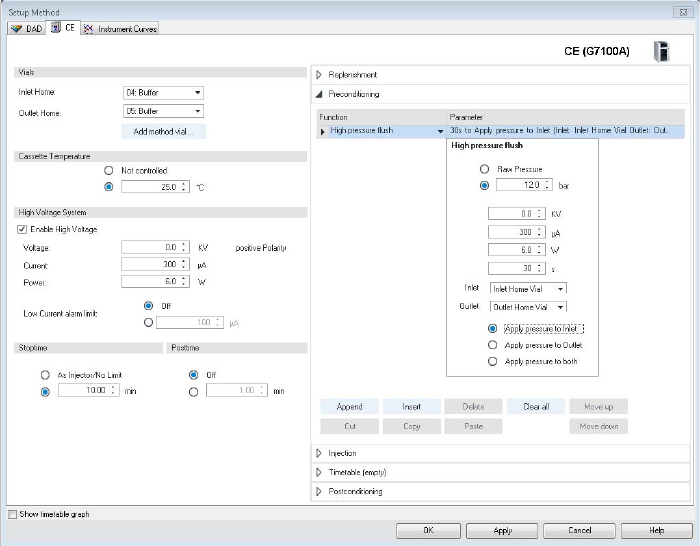Click the Instrument Curves tab icon

88,29
